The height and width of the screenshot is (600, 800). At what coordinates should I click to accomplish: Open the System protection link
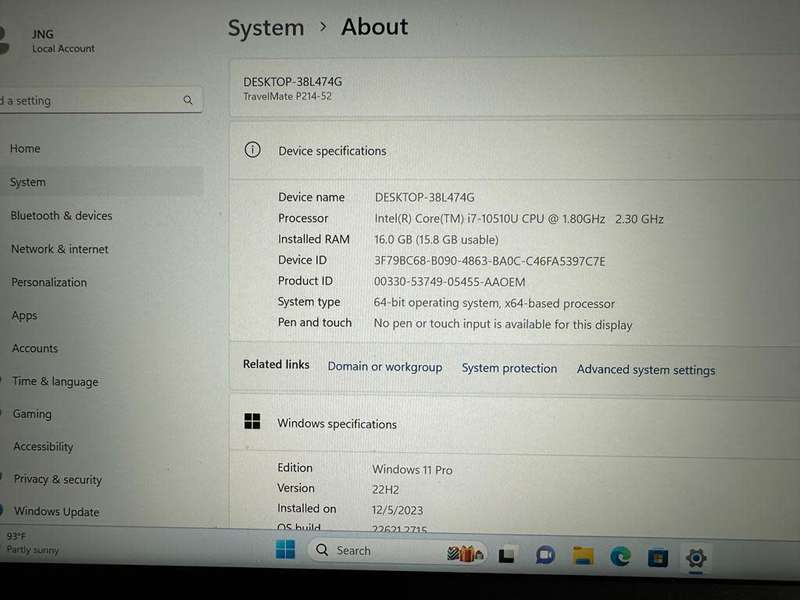(509, 368)
